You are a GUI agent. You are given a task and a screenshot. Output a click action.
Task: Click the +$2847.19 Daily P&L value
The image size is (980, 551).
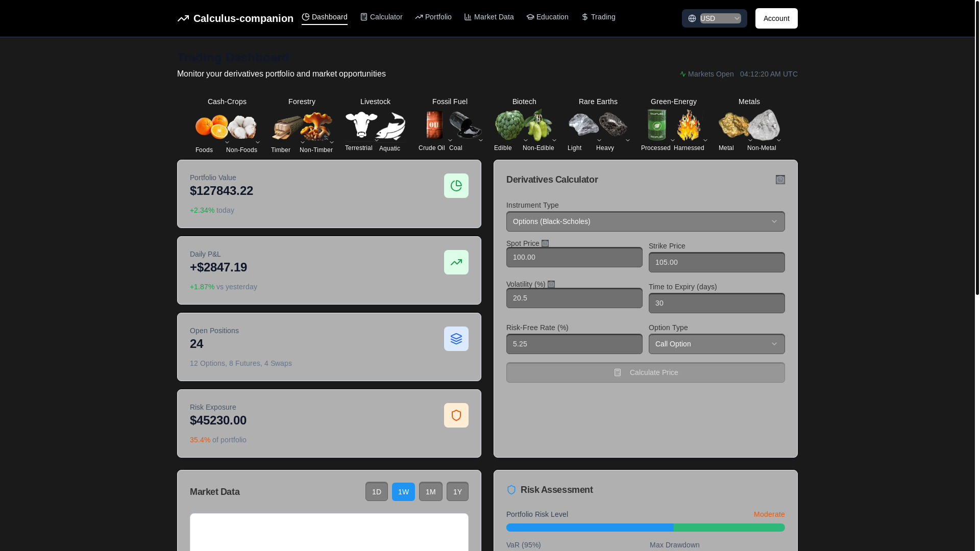pyautogui.click(x=218, y=267)
